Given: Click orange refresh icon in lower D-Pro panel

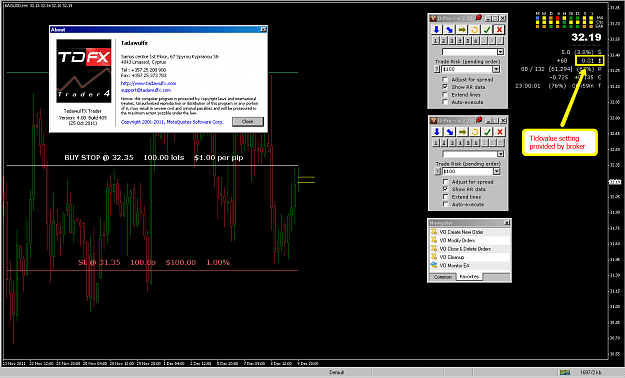Looking at the screenshot, I should pos(475,132).
